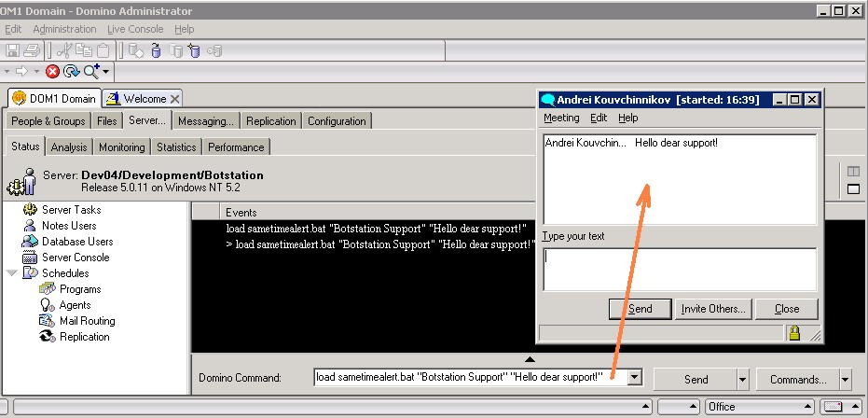Open the Help menu in Domino Administrator
This screenshot has height=418, width=868.
[x=185, y=29]
